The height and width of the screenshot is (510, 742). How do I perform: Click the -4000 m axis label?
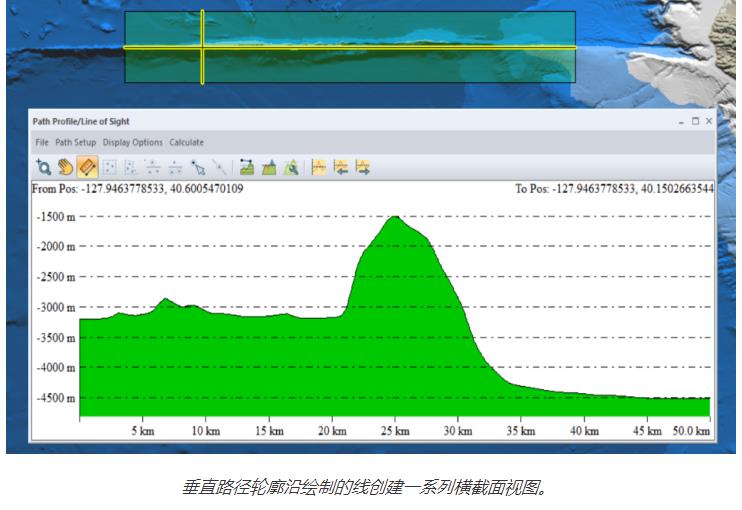(56, 368)
